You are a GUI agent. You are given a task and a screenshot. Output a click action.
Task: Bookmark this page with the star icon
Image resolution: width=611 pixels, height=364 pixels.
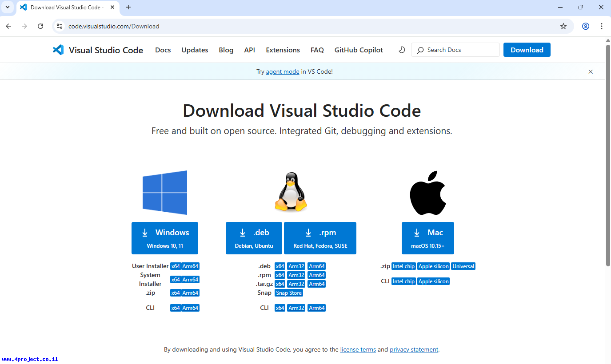(x=563, y=26)
